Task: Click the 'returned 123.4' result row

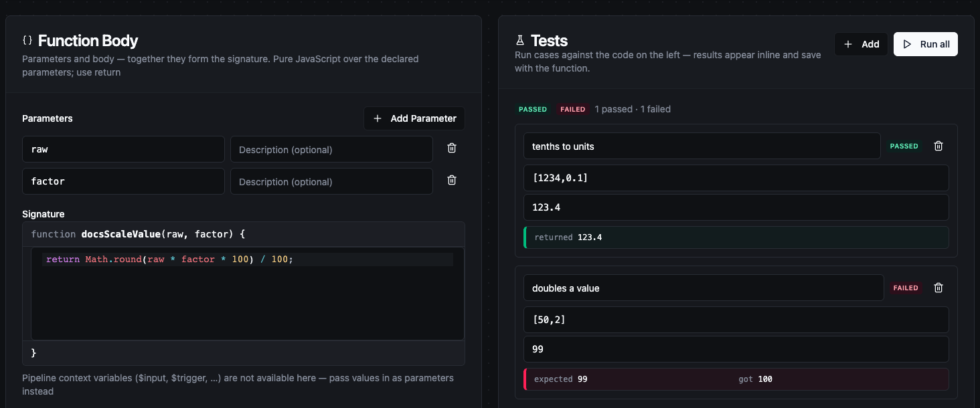Action: pos(736,237)
